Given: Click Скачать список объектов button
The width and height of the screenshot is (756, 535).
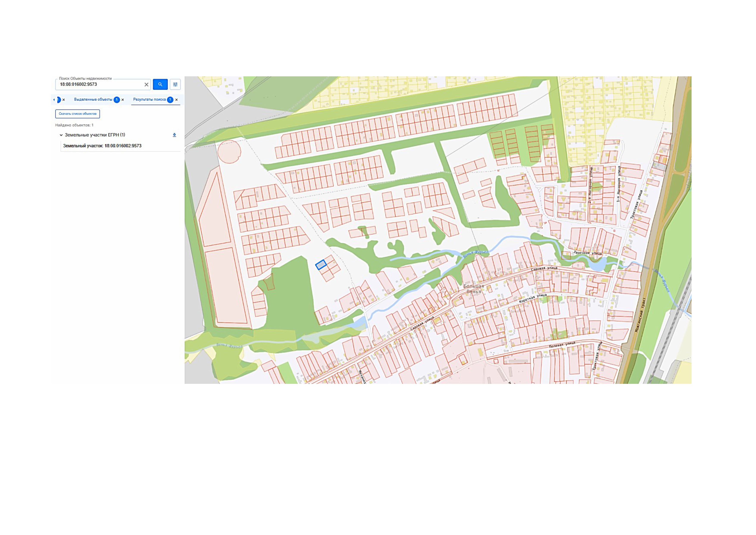Looking at the screenshot, I should click(x=78, y=114).
